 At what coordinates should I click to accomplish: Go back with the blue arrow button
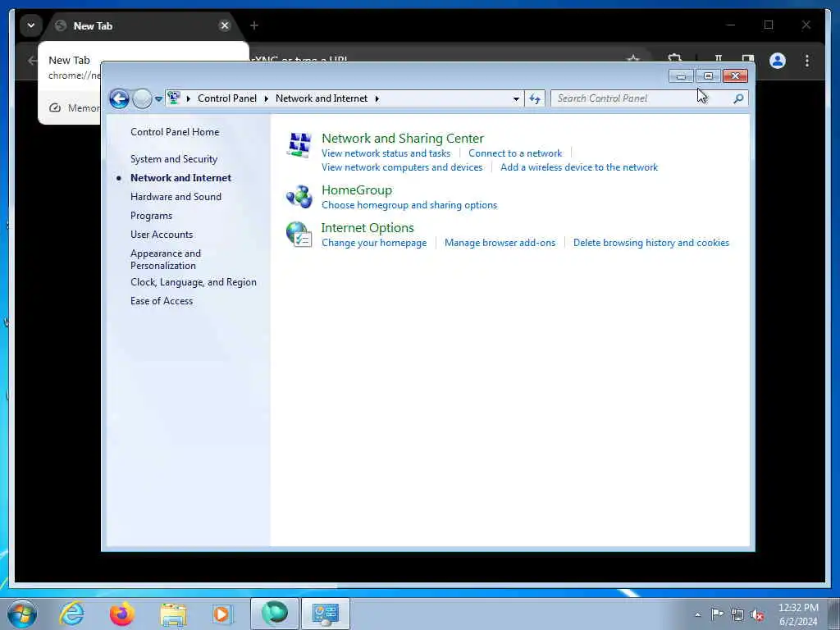119,98
